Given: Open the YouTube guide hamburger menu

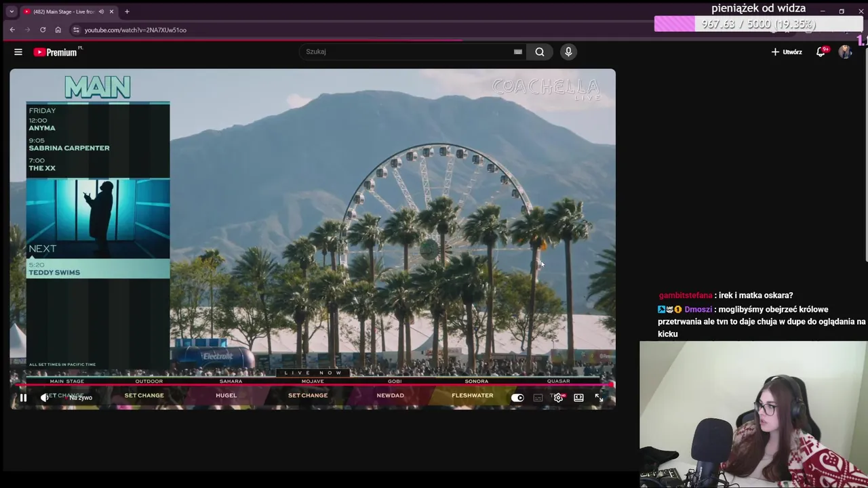Looking at the screenshot, I should coord(18,52).
